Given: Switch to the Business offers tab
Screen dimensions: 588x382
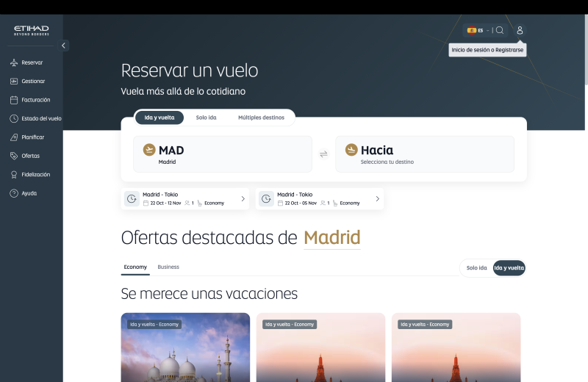Looking at the screenshot, I should tap(168, 267).
